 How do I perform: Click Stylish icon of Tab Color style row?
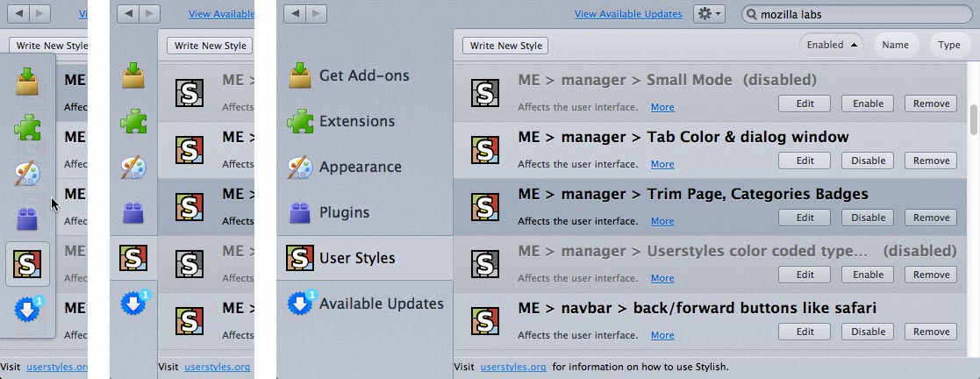click(x=485, y=149)
